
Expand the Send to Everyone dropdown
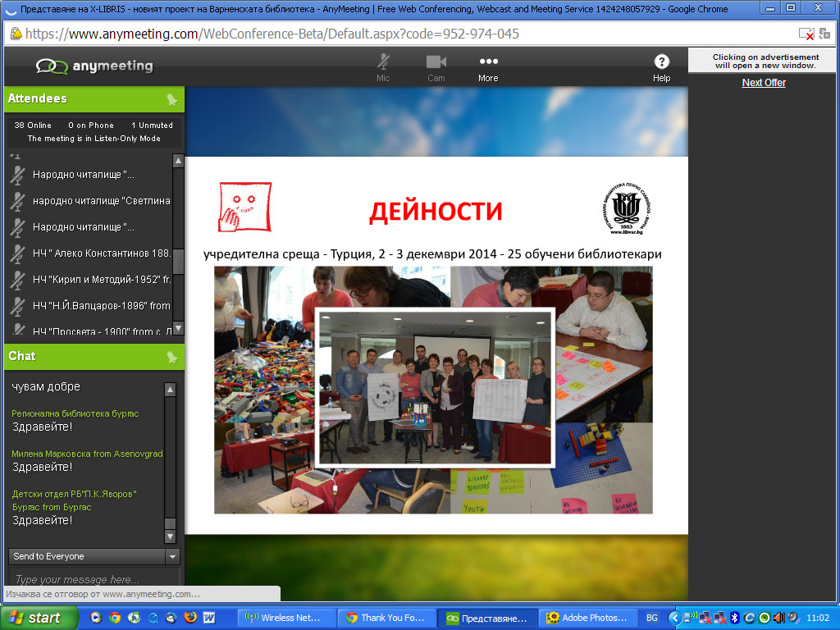[x=172, y=556]
